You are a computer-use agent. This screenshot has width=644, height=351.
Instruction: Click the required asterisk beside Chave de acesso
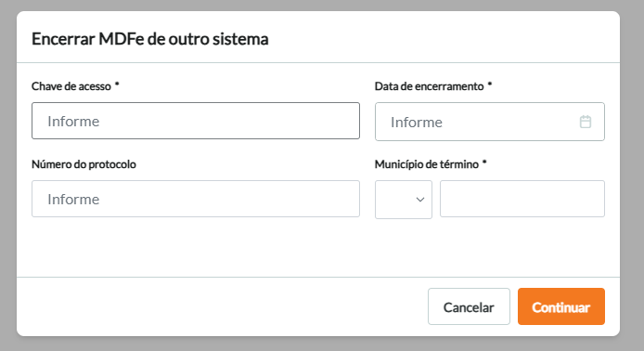point(117,84)
